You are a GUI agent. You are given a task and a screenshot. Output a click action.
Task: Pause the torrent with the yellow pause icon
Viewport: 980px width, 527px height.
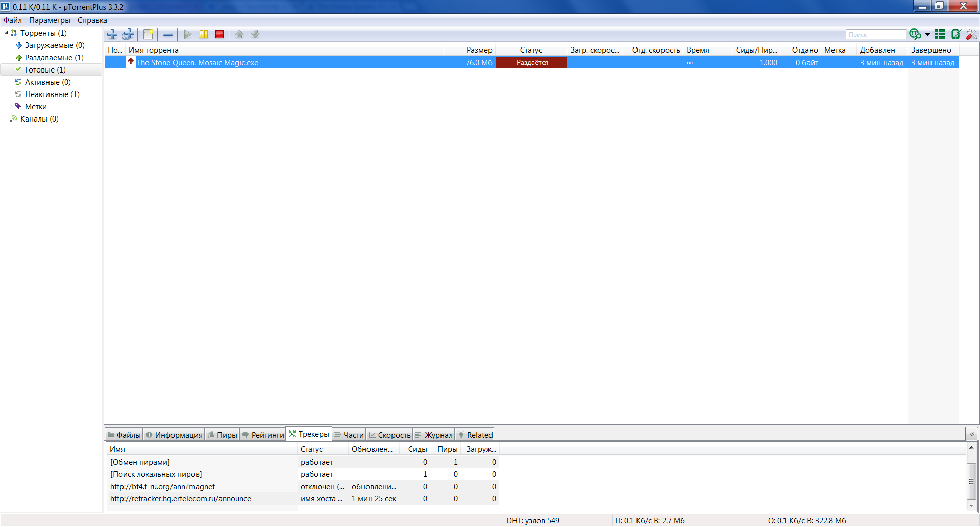[x=204, y=34]
